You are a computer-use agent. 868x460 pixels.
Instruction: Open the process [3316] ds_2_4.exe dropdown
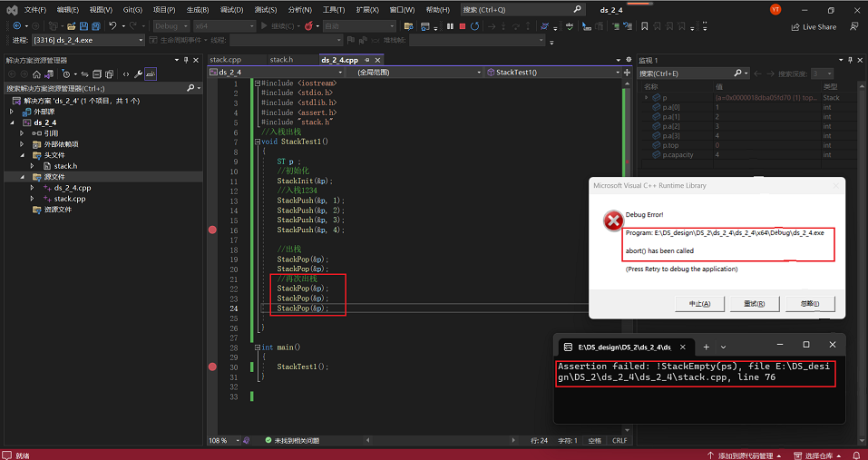tap(88, 41)
